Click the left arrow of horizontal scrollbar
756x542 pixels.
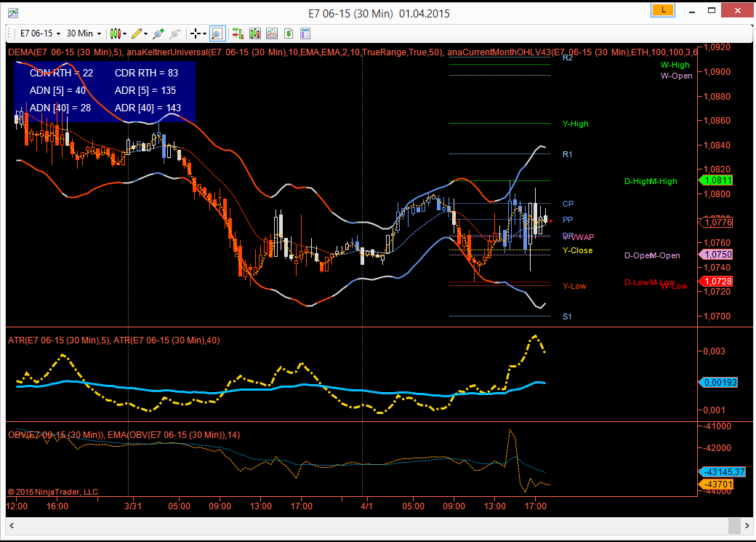pyautogui.click(x=12, y=525)
